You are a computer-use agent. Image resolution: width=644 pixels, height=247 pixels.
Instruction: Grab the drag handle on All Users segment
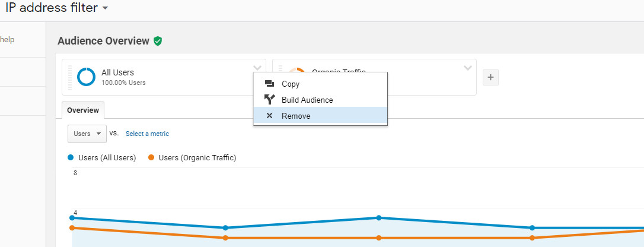point(70,77)
